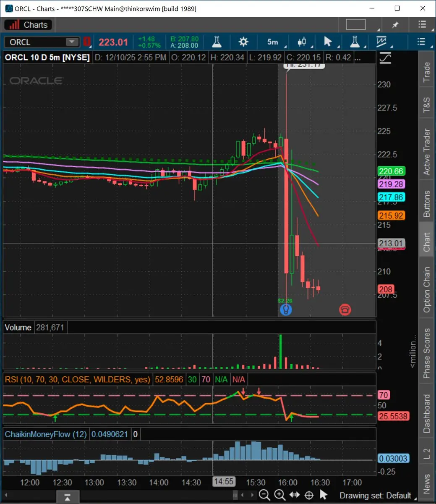The height and width of the screenshot is (504, 436).
Task: Open the Dashboard side tab
Action: [427, 414]
